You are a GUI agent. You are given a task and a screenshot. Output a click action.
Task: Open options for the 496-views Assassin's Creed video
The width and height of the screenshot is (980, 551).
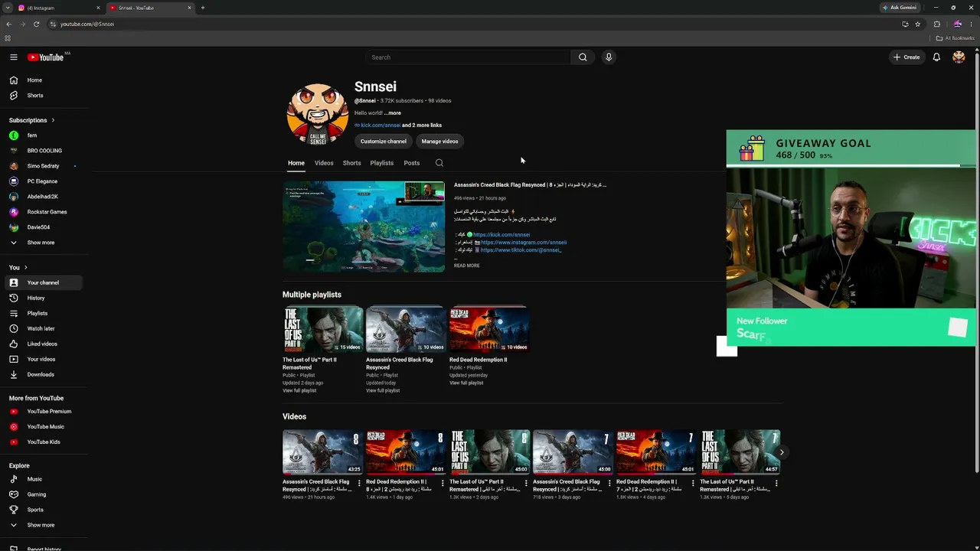point(359,483)
